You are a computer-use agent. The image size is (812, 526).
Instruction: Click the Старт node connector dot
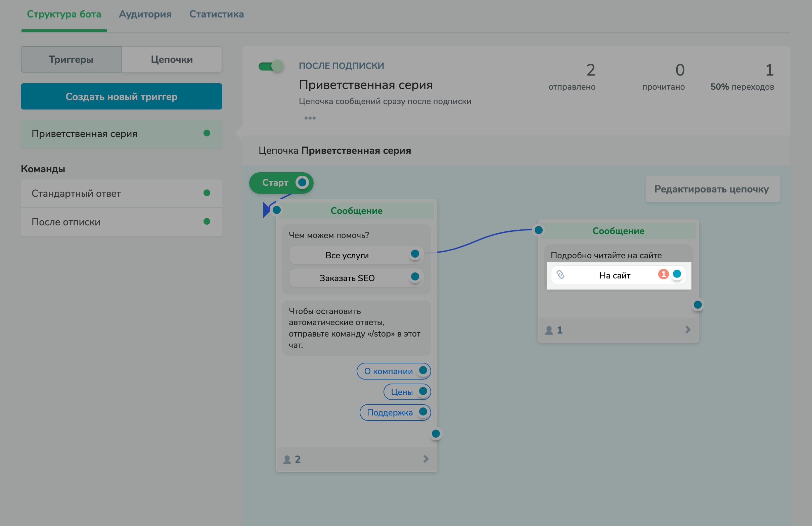pyautogui.click(x=302, y=183)
